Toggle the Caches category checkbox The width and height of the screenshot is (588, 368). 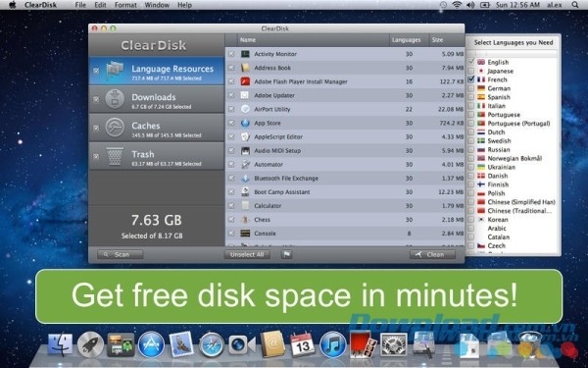pyautogui.click(x=96, y=128)
